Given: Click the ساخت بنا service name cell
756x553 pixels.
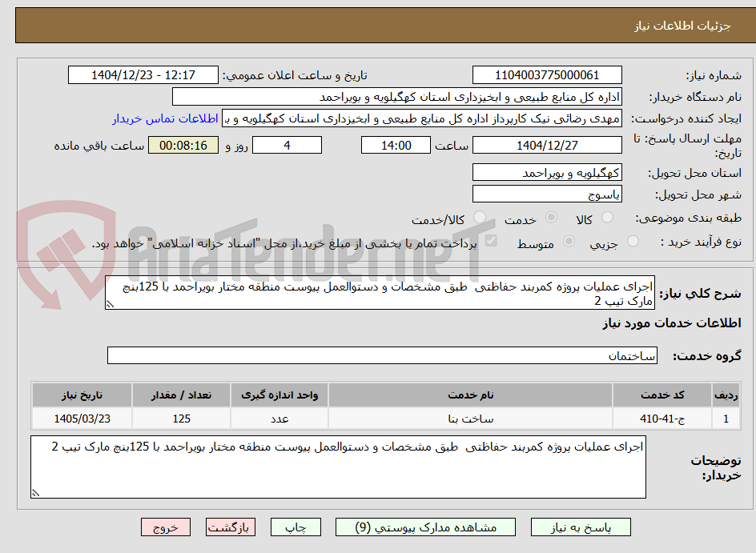Looking at the screenshot, I should coord(471,419).
